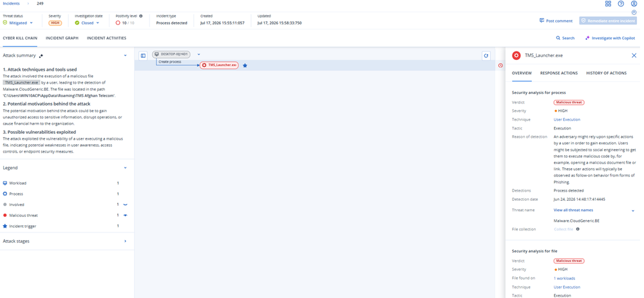Click the red clock icon in the graph row
Screen dimensions: 644x298
pyautogui.click(x=500, y=65)
